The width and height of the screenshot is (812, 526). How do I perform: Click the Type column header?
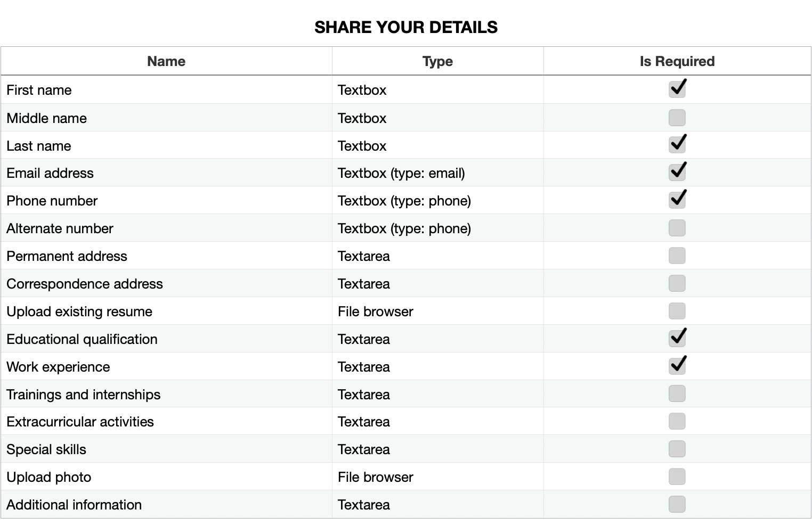(437, 61)
